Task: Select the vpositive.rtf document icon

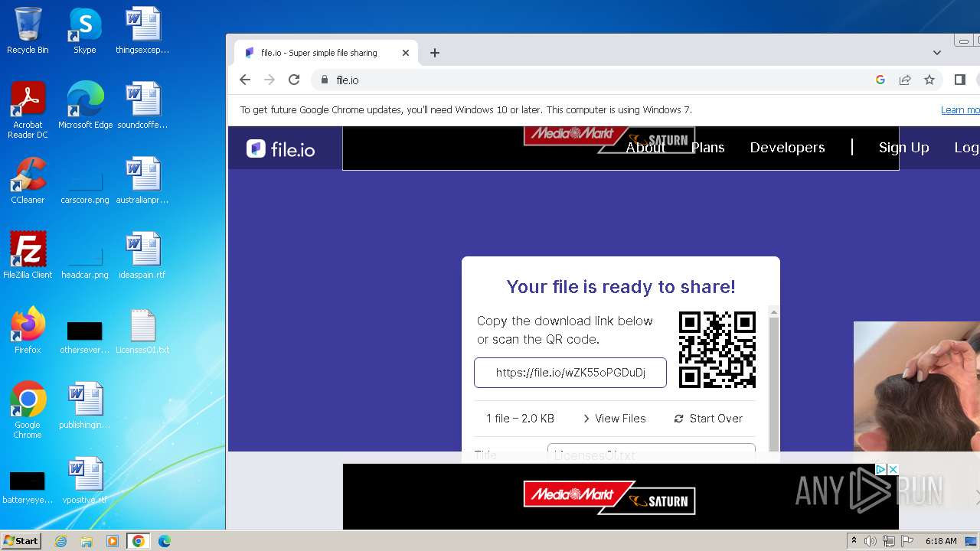Action: pos(85,481)
